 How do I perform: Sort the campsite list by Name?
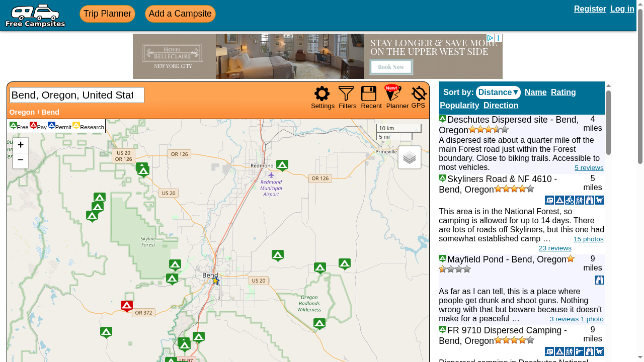point(535,92)
